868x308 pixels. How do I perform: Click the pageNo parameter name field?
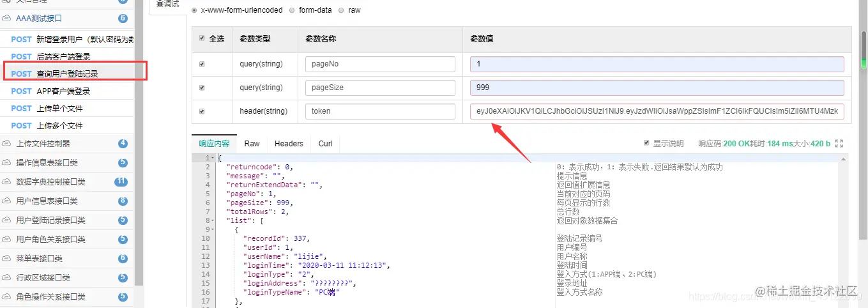point(380,64)
